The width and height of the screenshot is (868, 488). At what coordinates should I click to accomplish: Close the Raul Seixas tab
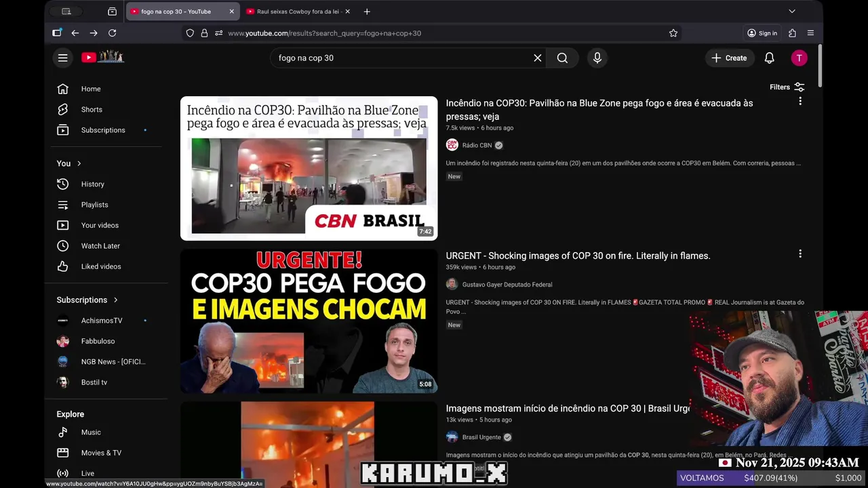tap(348, 12)
